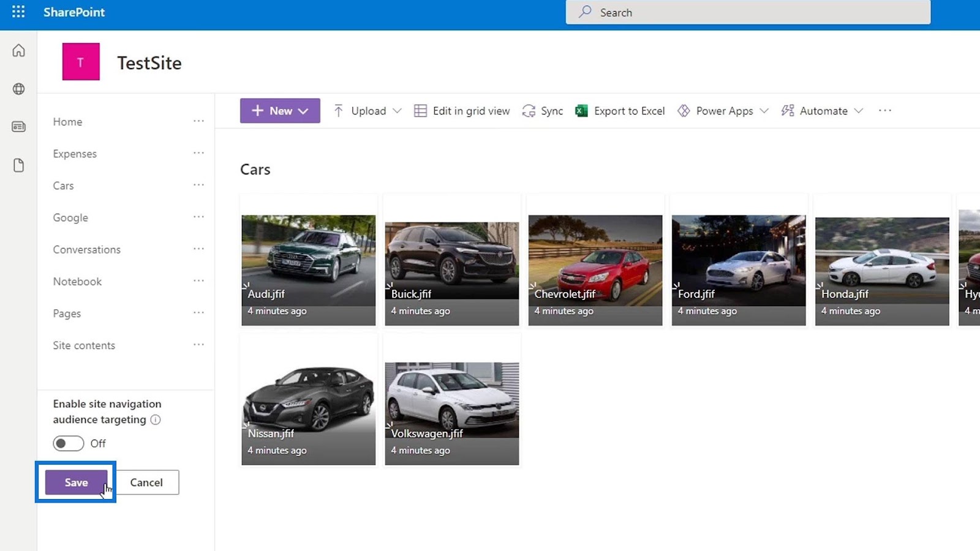
Task: Expand the Power Apps dropdown chevron
Action: point(764,111)
